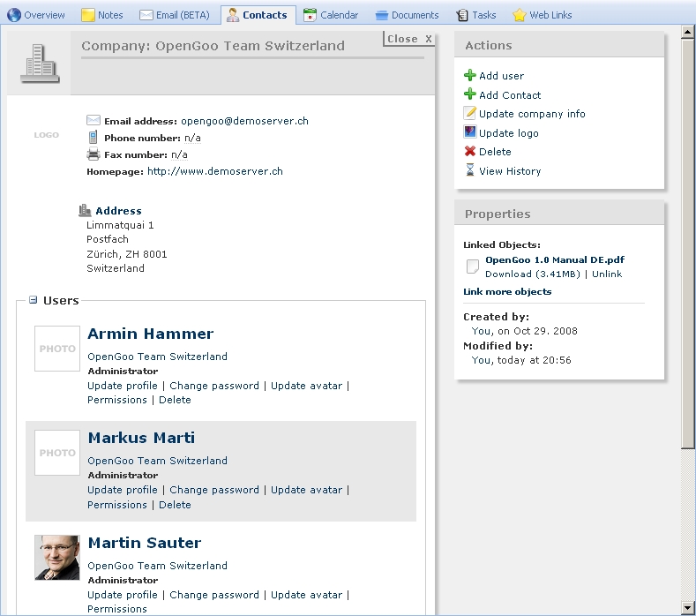Click the Add Contact plus icon
The width and height of the screenshot is (696, 616).
tap(469, 94)
